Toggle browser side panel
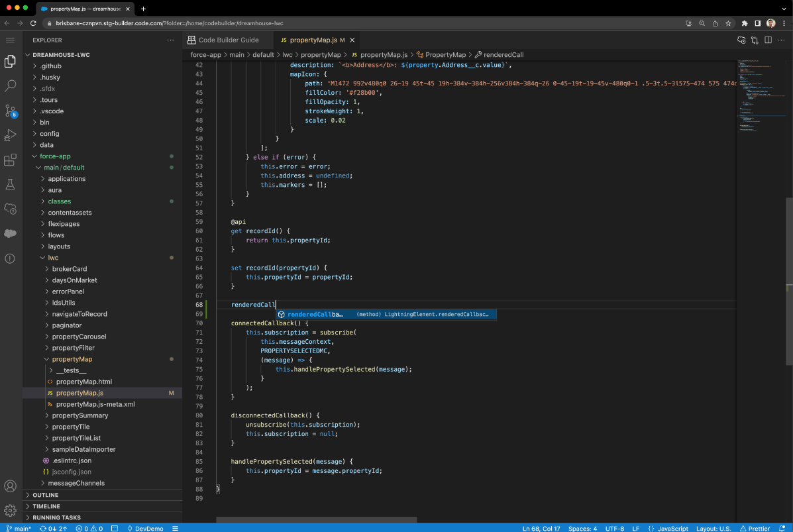Viewport: 793px width, 532px height. pos(758,23)
